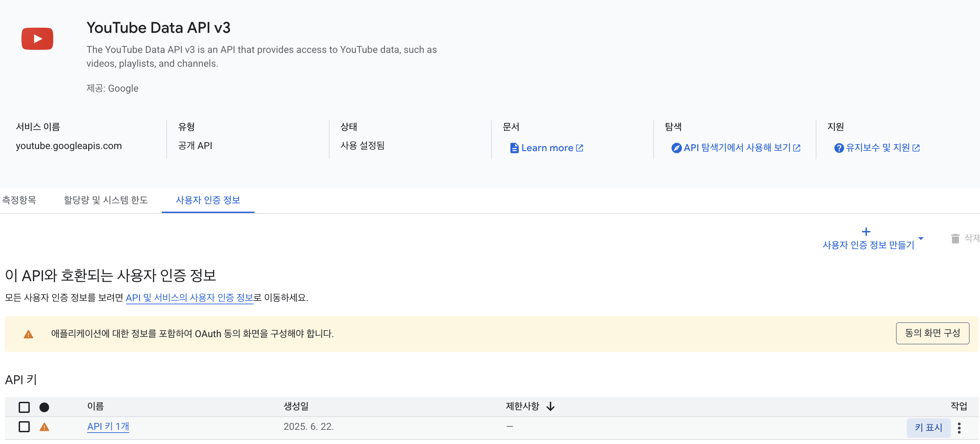Screen dimensions: 980x444
Task: Click the trash can 삭제 icon
Action: [x=955, y=239]
